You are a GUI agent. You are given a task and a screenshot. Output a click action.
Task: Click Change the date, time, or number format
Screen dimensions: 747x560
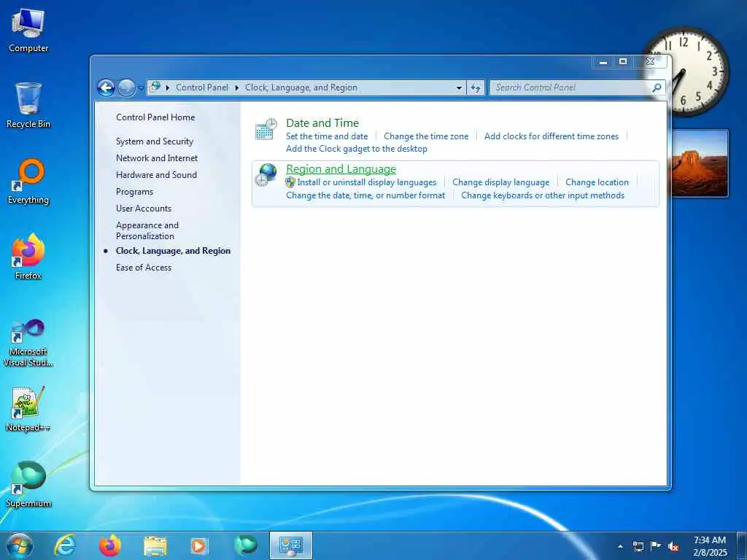(x=365, y=195)
